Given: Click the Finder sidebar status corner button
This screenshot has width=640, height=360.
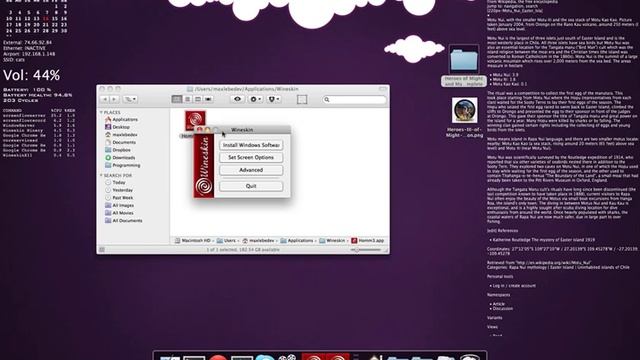Looking at the screenshot, I should pyautogui.click(x=102, y=250).
